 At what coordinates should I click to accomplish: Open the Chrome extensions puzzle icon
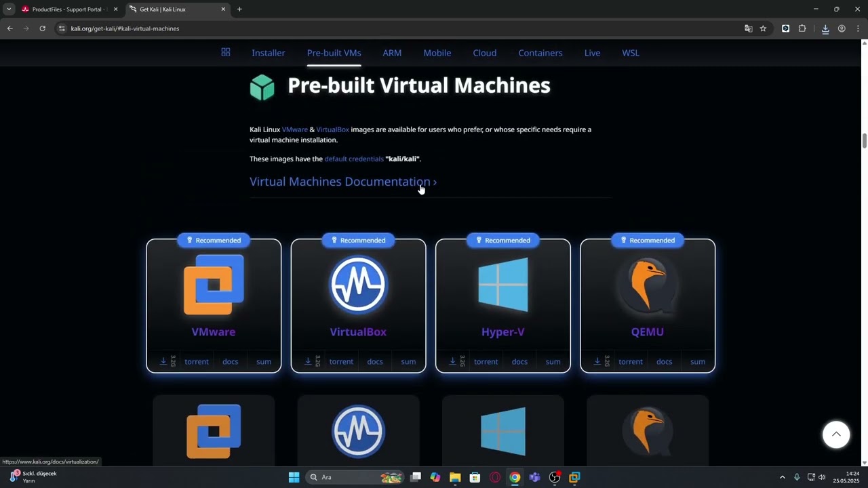802,28
